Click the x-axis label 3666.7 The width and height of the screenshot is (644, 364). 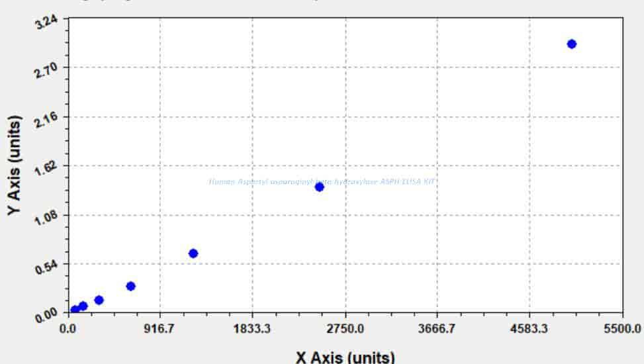tap(437, 329)
